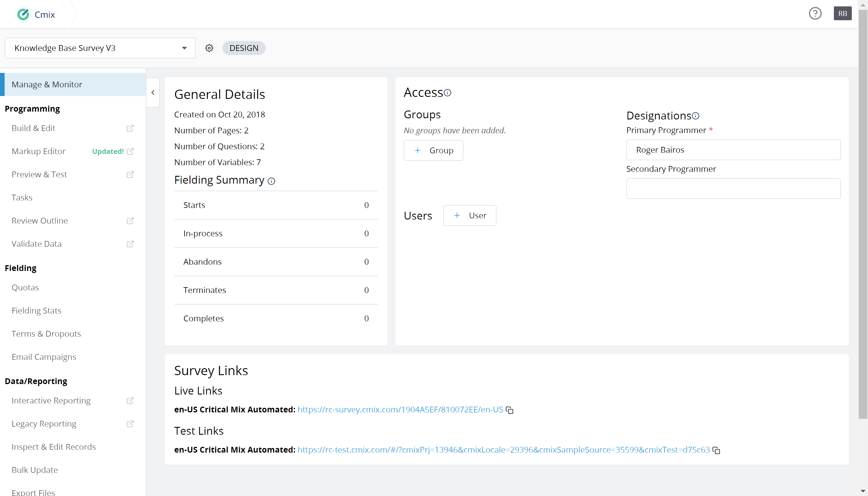The image size is (868, 496).
Task: Open Quotas in sidebar
Action: click(x=25, y=287)
